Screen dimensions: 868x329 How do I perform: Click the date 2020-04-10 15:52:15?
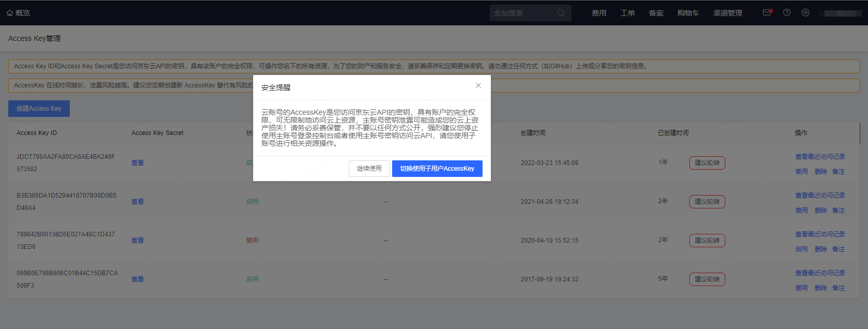coord(550,241)
